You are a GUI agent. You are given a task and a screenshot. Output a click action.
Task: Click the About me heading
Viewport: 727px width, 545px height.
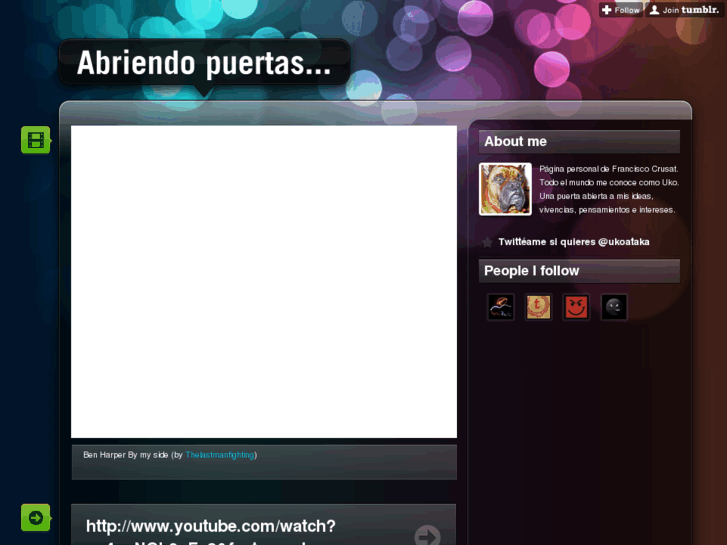click(x=579, y=141)
